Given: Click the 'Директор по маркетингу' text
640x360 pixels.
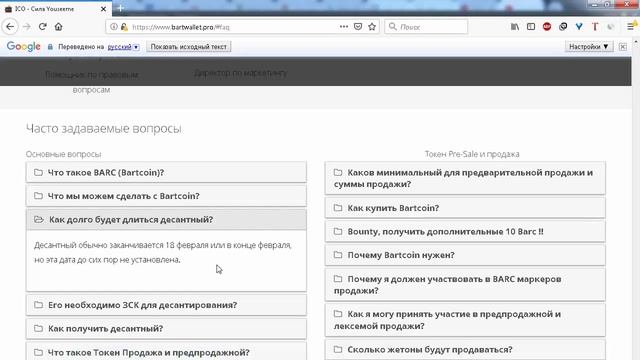Looking at the screenshot, I should (240, 73).
